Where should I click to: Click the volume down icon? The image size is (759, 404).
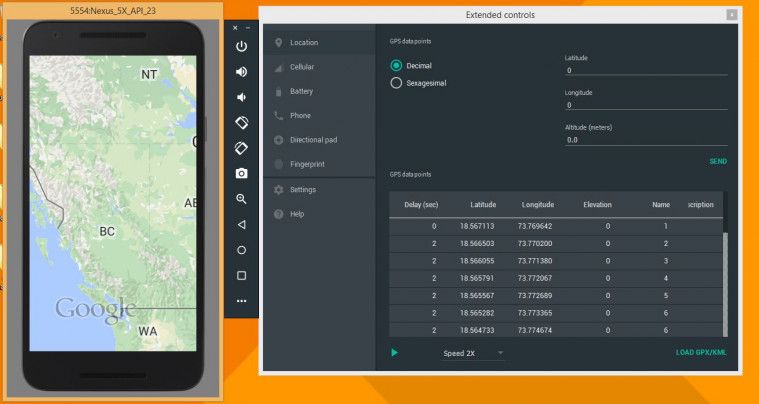click(241, 97)
